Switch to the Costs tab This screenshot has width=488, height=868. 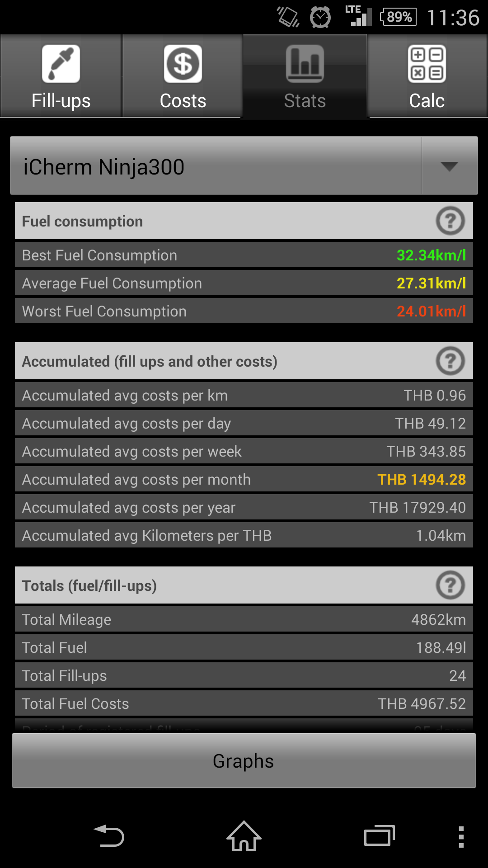(x=183, y=76)
